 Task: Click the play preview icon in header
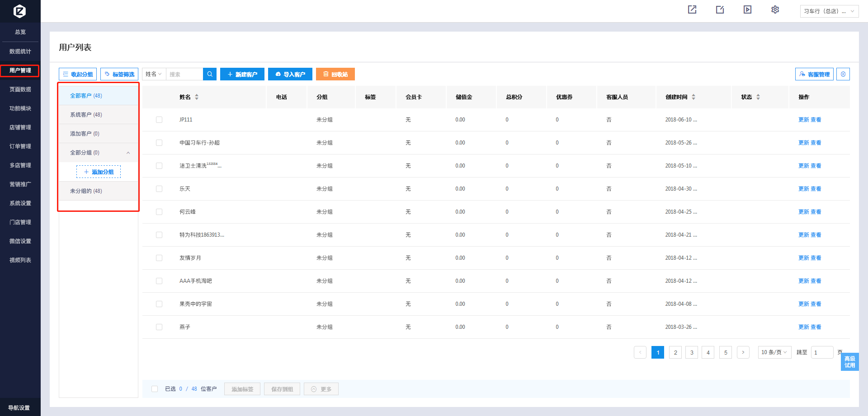(x=747, y=9)
